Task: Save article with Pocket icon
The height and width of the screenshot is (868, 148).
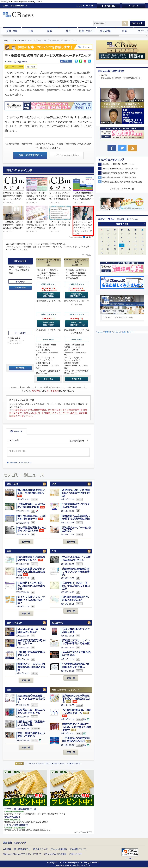Action: point(85,61)
